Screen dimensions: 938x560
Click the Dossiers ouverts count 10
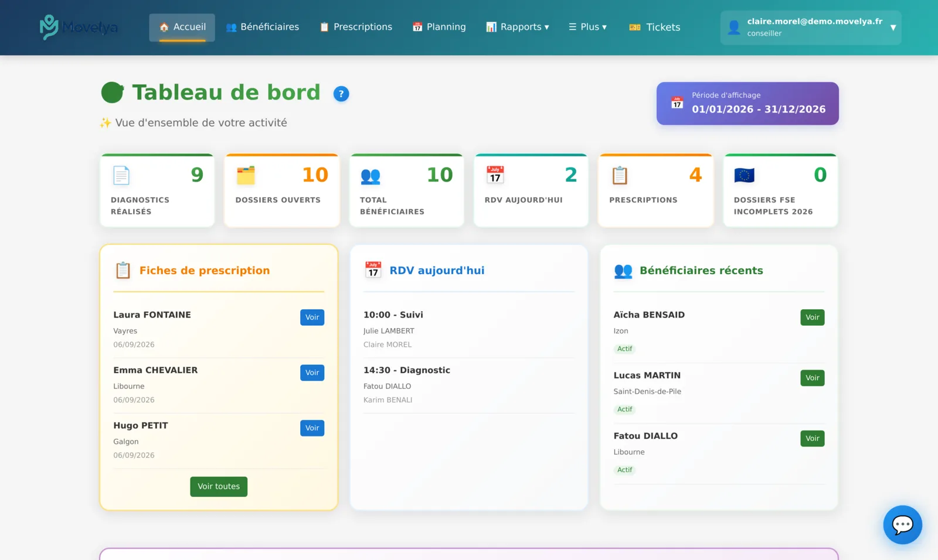coord(315,175)
